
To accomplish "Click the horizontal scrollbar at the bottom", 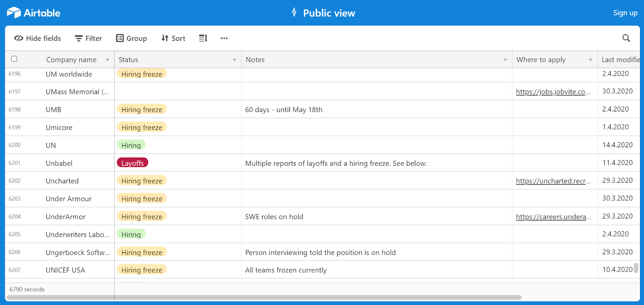I will click(x=264, y=297).
